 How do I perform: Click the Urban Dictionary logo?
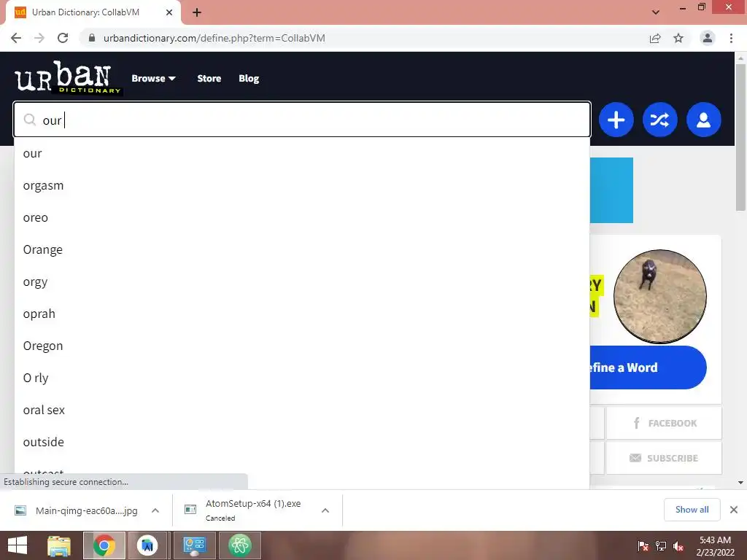click(68, 77)
